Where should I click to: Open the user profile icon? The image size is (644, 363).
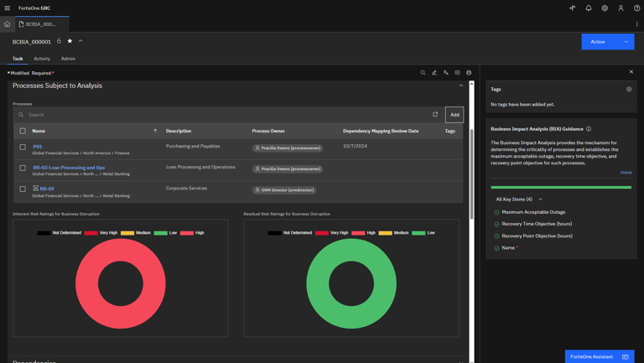[621, 8]
